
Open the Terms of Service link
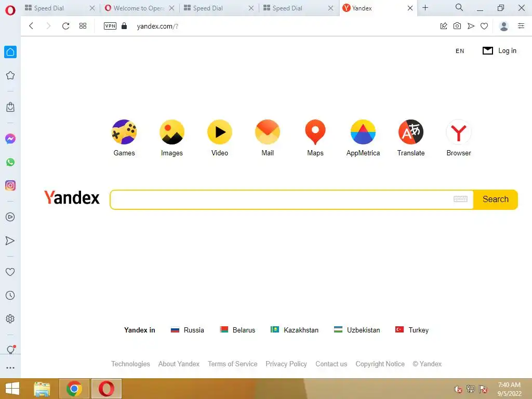pos(232,364)
